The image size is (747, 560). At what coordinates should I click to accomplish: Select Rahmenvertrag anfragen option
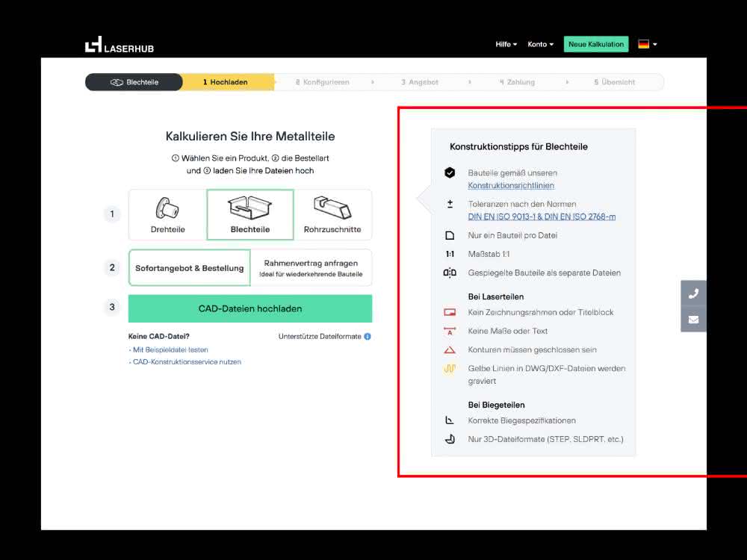click(x=311, y=267)
